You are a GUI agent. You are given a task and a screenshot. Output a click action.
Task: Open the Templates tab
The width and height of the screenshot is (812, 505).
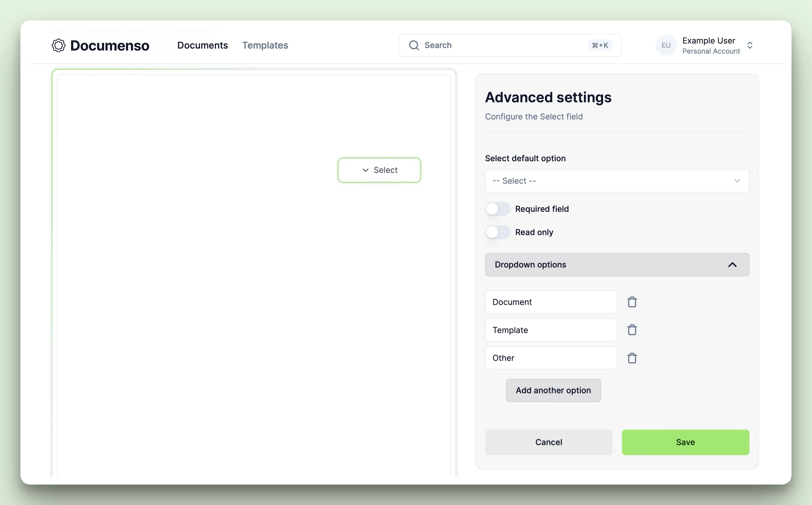[x=265, y=46]
